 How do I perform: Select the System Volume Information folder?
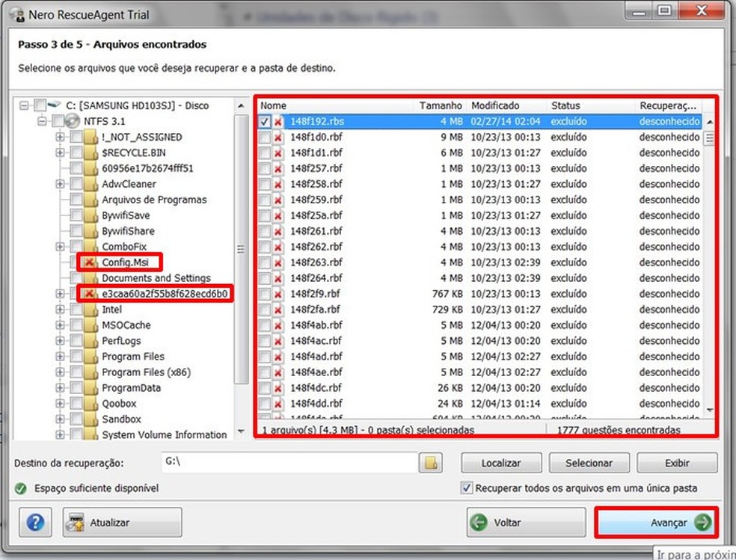pyautogui.click(x=165, y=435)
